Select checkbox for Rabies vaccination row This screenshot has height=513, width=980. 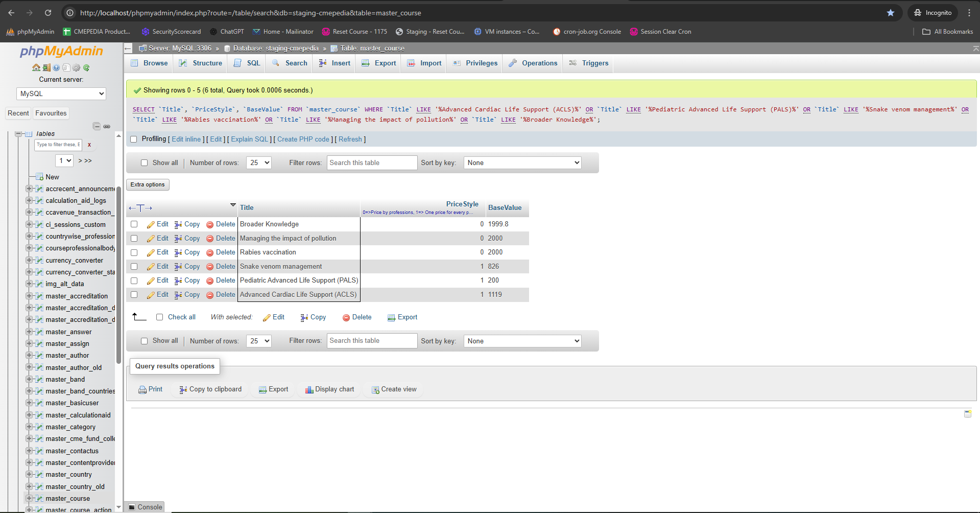pyautogui.click(x=134, y=252)
